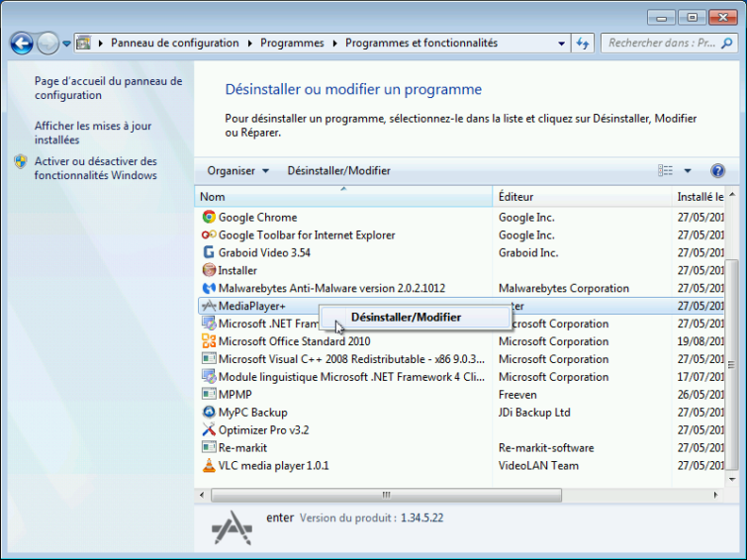Screen dimensions: 747x560
Task: Click the VideoLAN Team publisher cell
Action: 538,465
